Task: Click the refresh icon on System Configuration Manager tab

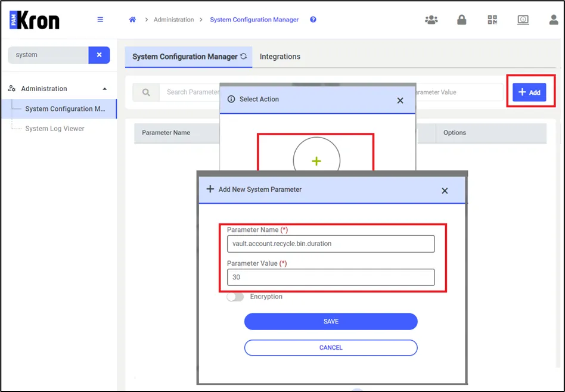Action: tap(244, 56)
